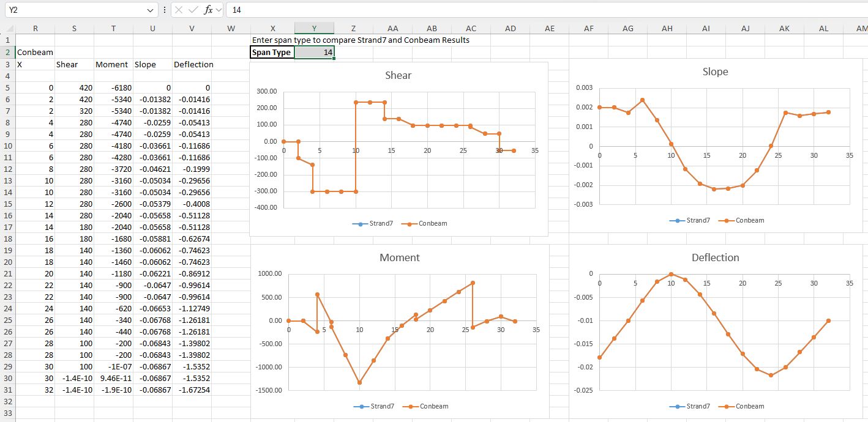This screenshot has height=422, width=868.
Task: Select the Strand7 legend marker in Moment chart
Action: pyautogui.click(x=361, y=407)
